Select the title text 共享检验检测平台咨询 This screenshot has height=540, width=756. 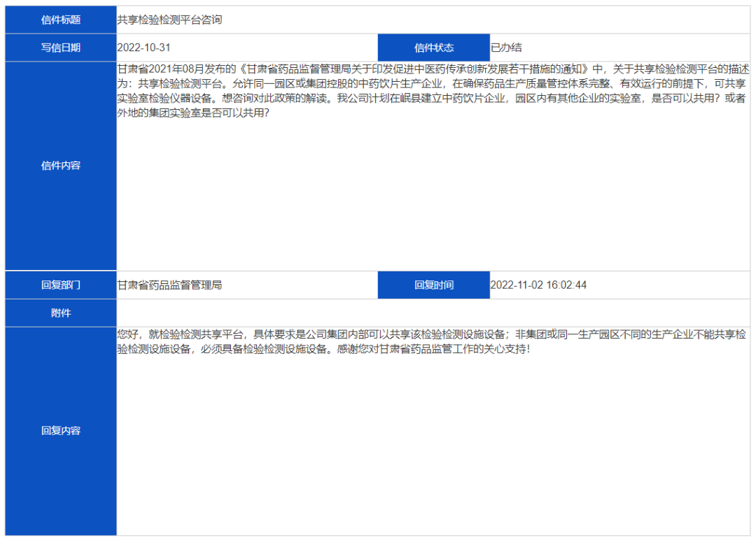(169, 20)
